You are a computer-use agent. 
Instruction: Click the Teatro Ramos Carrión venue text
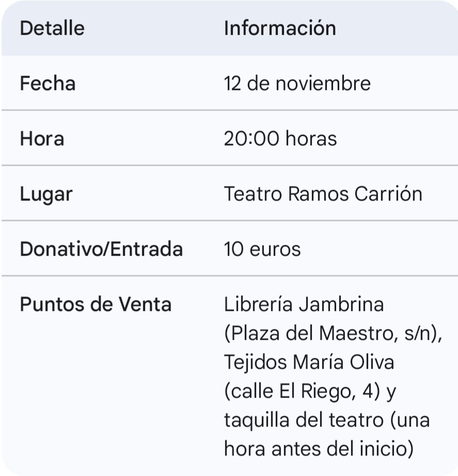pos(323,194)
